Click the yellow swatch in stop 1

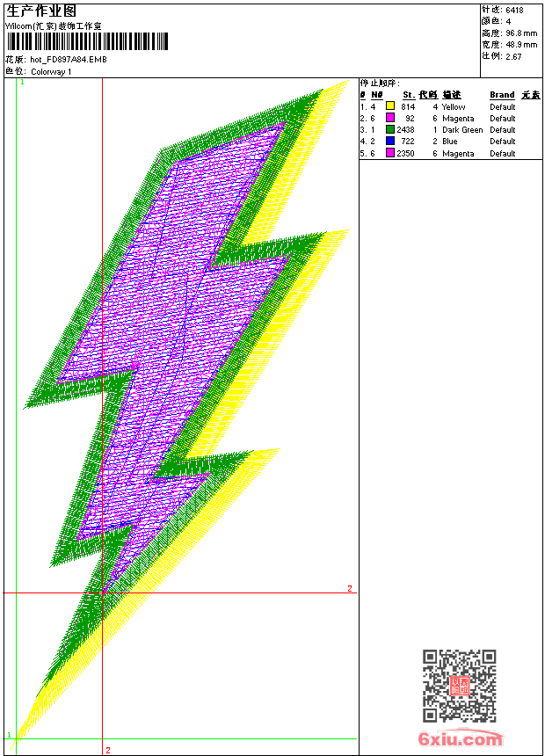[x=390, y=106]
